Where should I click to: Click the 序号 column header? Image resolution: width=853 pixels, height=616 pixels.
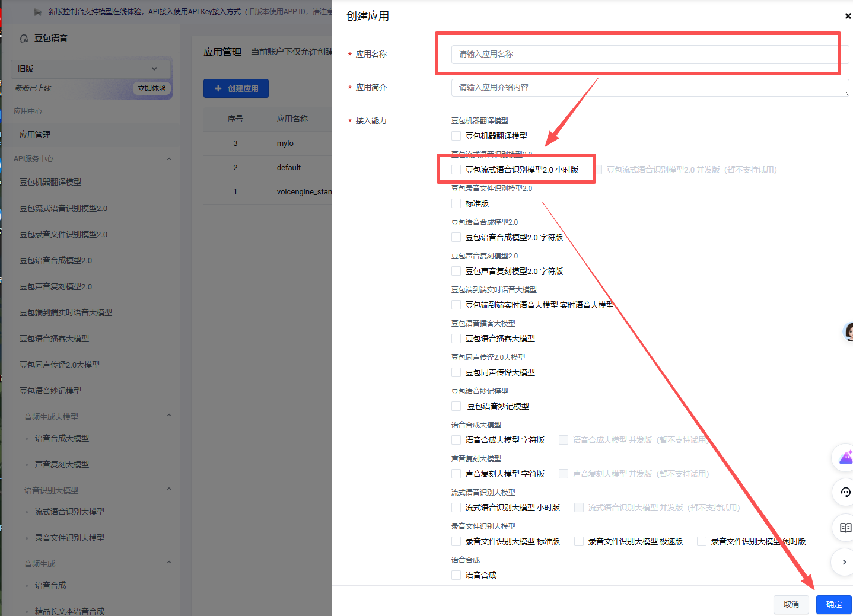pos(235,119)
